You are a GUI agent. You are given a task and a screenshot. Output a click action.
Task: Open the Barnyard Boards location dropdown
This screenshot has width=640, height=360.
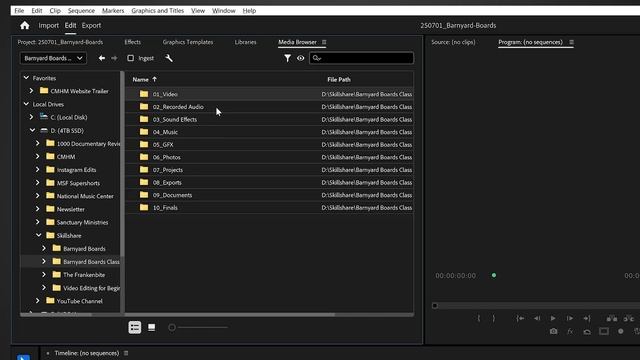(x=52, y=58)
